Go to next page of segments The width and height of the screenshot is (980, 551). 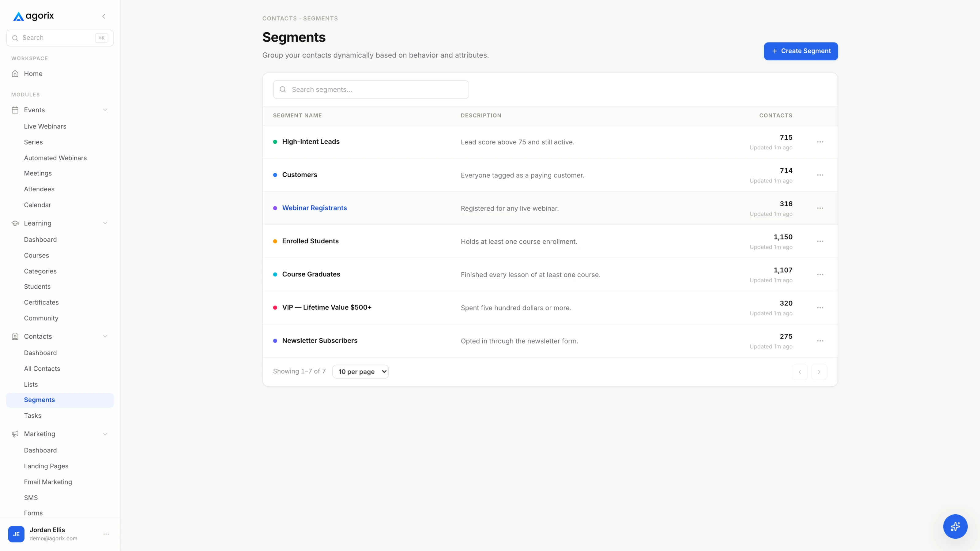(819, 372)
